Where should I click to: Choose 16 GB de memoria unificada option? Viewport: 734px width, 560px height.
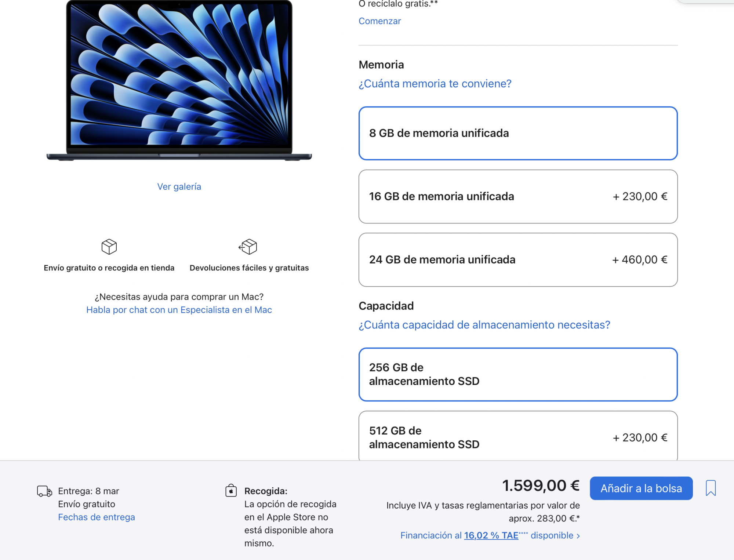point(518,196)
